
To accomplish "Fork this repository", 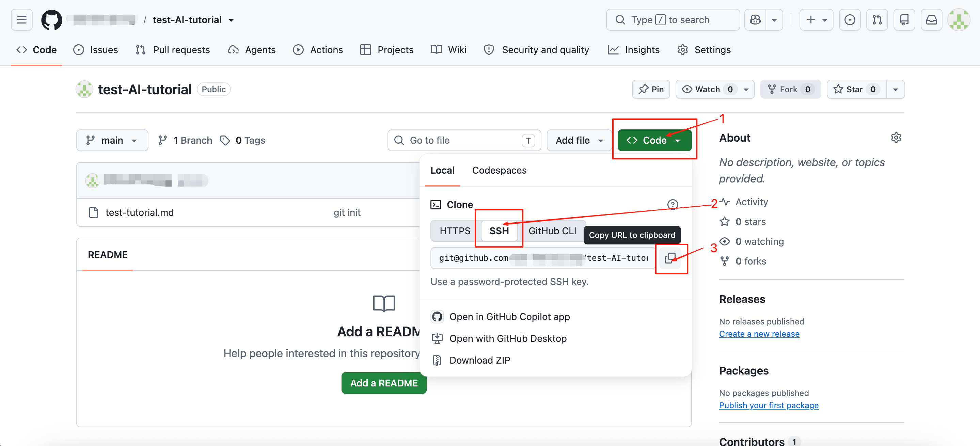I will point(790,89).
